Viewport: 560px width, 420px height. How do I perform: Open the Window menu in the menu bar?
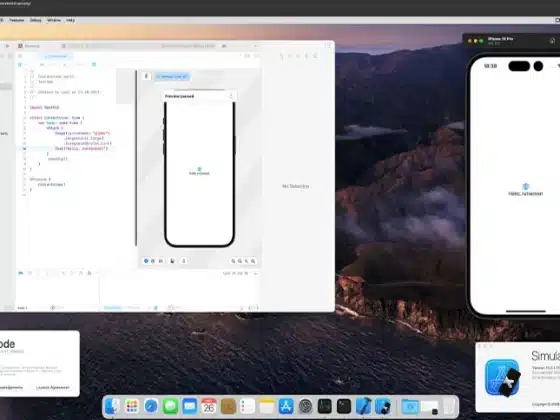coord(54,20)
